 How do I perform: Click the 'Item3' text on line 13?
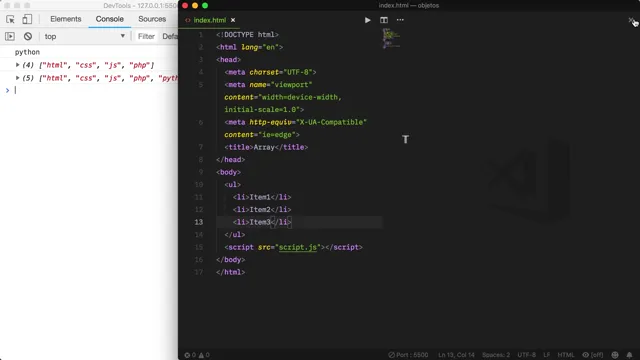(x=260, y=222)
